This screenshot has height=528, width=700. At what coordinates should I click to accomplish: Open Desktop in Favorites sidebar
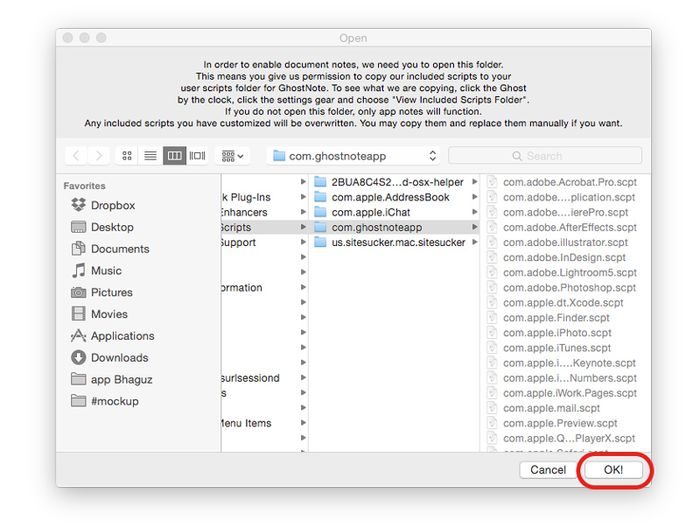[x=102, y=227]
